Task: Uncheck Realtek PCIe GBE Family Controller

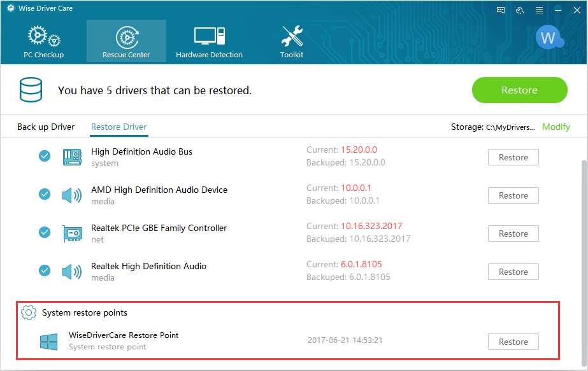Action: (45, 232)
